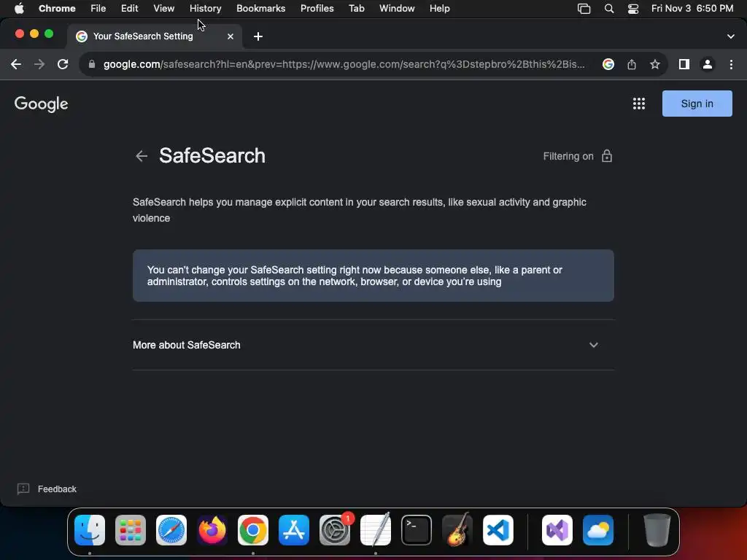Viewport: 747px width, 560px height.
Task: Open the Google apps grid
Action: click(x=639, y=104)
